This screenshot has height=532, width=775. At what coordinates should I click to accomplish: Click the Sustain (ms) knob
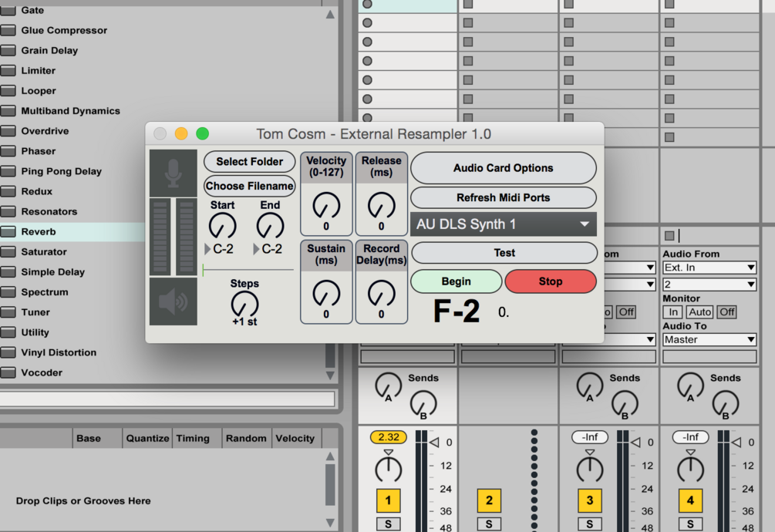coord(326,294)
